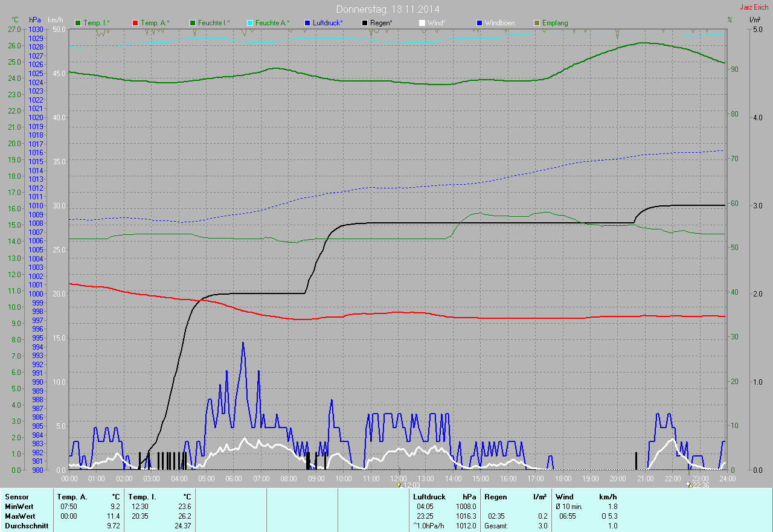Click the red Jarz Erich text
This screenshot has width=773, height=532.
click(754, 7)
